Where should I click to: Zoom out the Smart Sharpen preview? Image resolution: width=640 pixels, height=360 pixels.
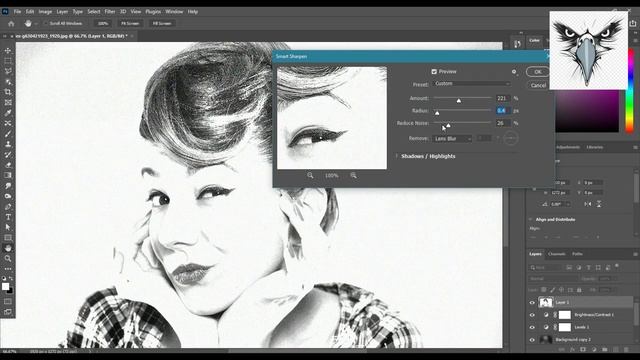click(x=310, y=176)
